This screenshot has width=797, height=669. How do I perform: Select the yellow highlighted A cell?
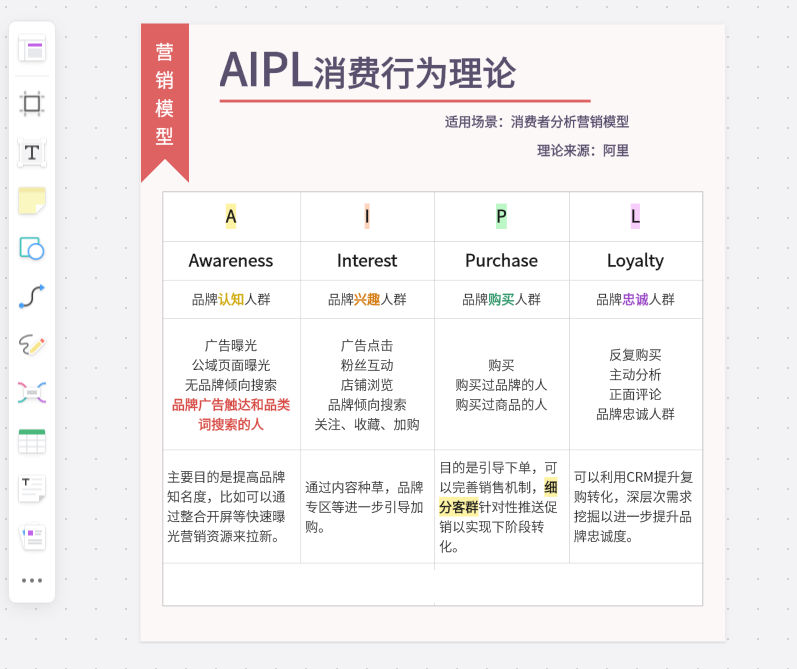(231, 217)
